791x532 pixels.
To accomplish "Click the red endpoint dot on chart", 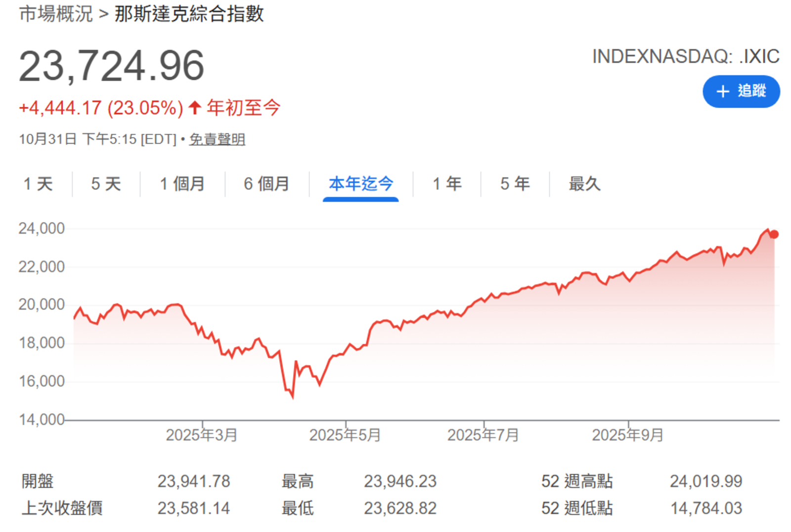I will coord(774,234).
